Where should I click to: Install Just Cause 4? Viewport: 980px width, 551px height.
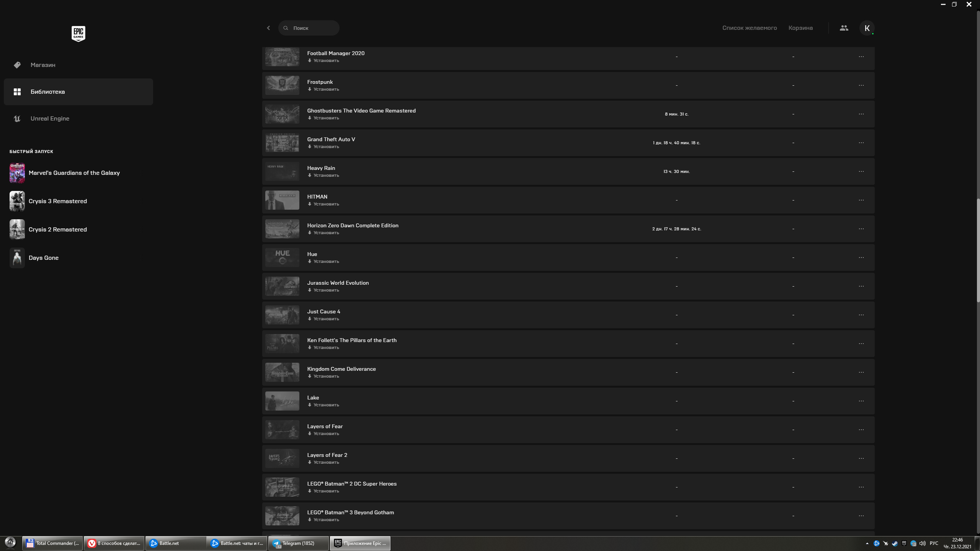pyautogui.click(x=323, y=319)
